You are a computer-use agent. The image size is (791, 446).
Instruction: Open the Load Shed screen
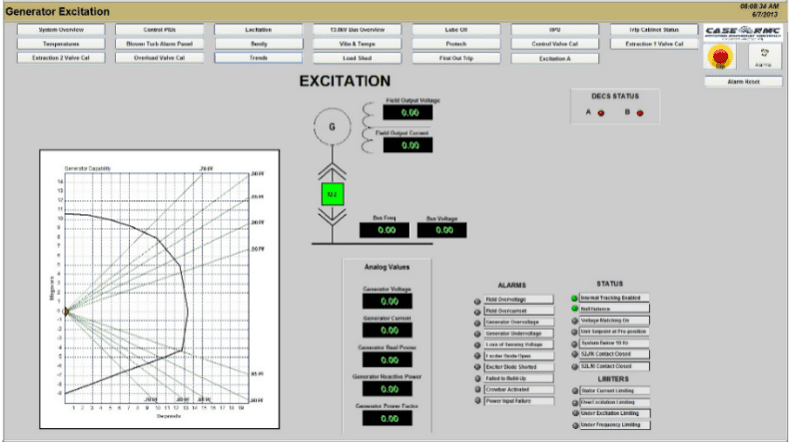[357, 58]
